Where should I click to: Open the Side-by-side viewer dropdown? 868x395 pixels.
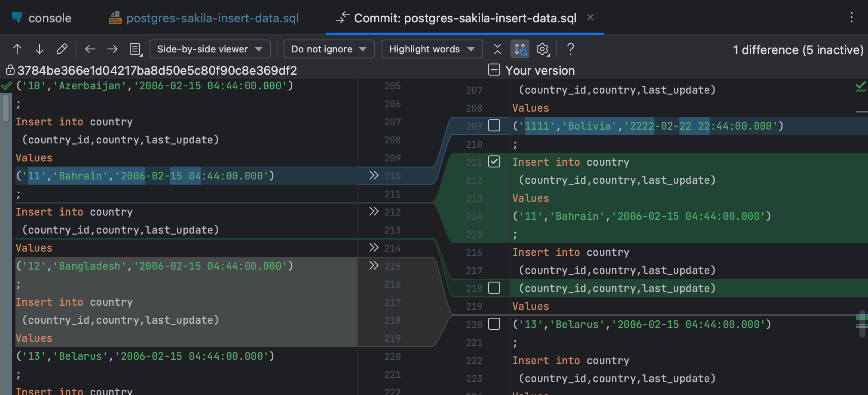[x=210, y=49]
